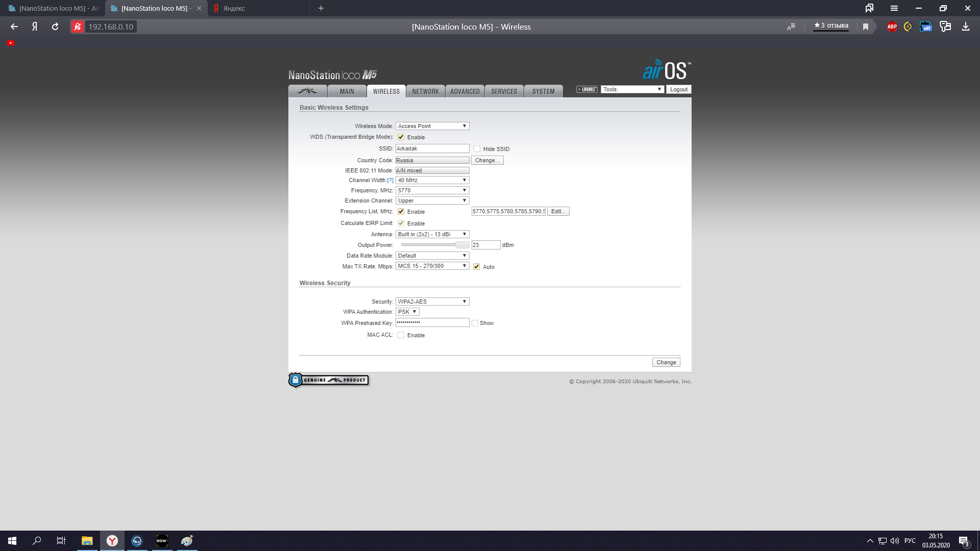Switch to the SERVICES tab
The width and height of the screenshot is (980, 551).
click(504, 91)
